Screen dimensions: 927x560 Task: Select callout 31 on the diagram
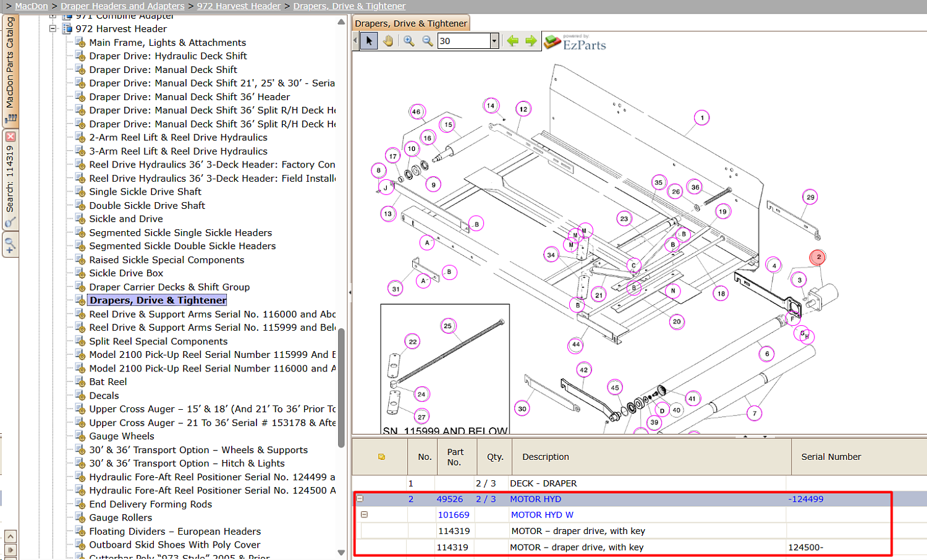(x=396, y=289)
